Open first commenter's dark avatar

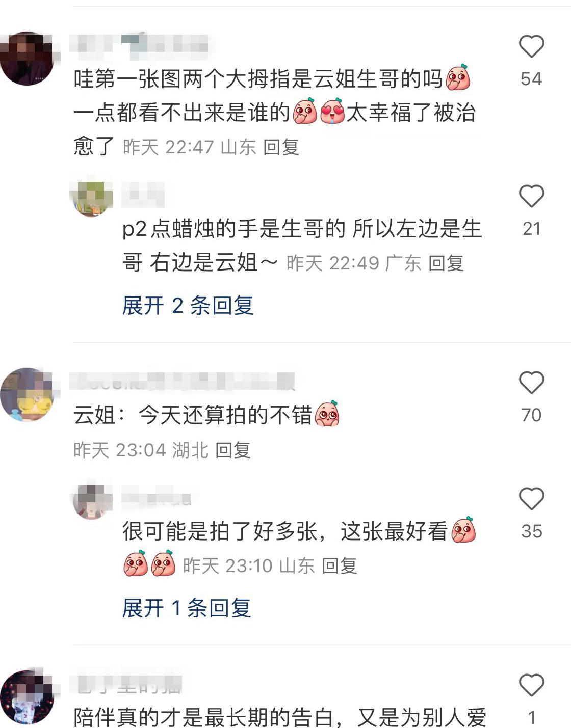[27, 58]
